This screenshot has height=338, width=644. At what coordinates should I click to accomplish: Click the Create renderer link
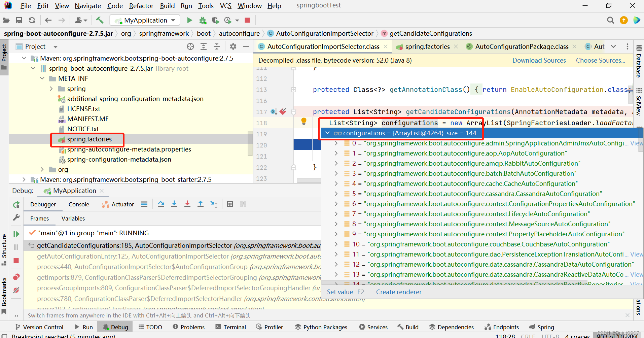(399, 292)
